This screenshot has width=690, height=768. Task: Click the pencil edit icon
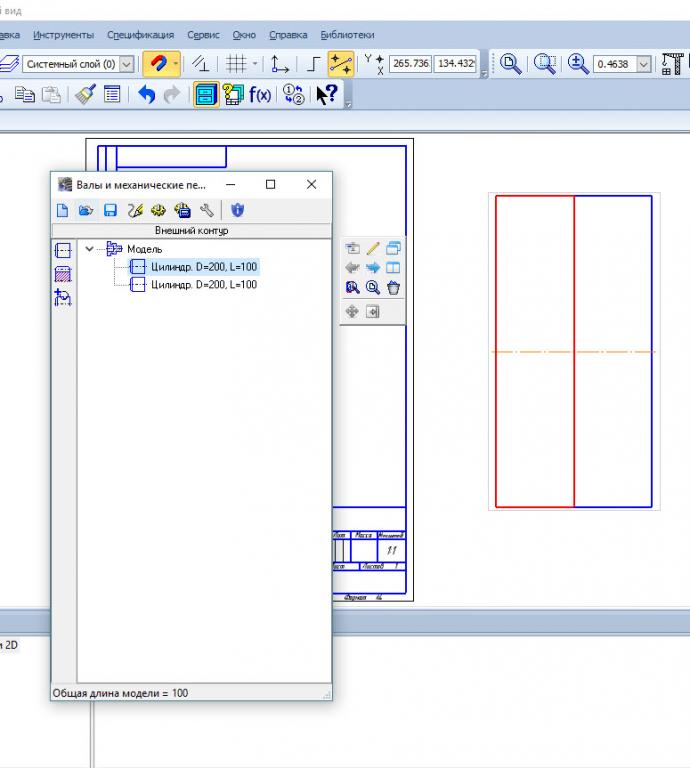tap(373, 248)
